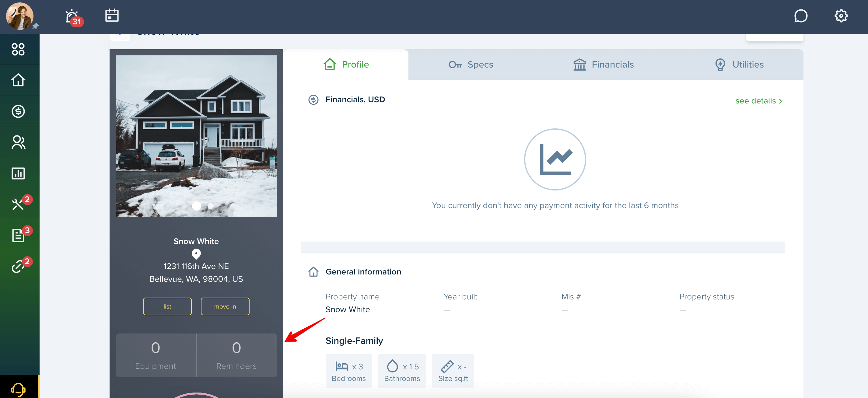The width and height of the screenshot is (868, 398).
Task: Click the pin icon beside the avatar
Action: 35,26
